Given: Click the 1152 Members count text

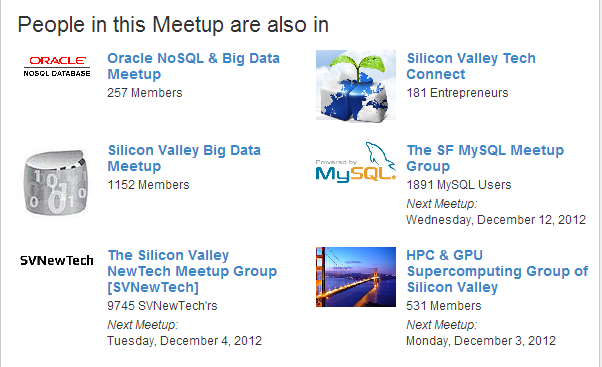Looking at the screenshot, I should click(149, 185).
